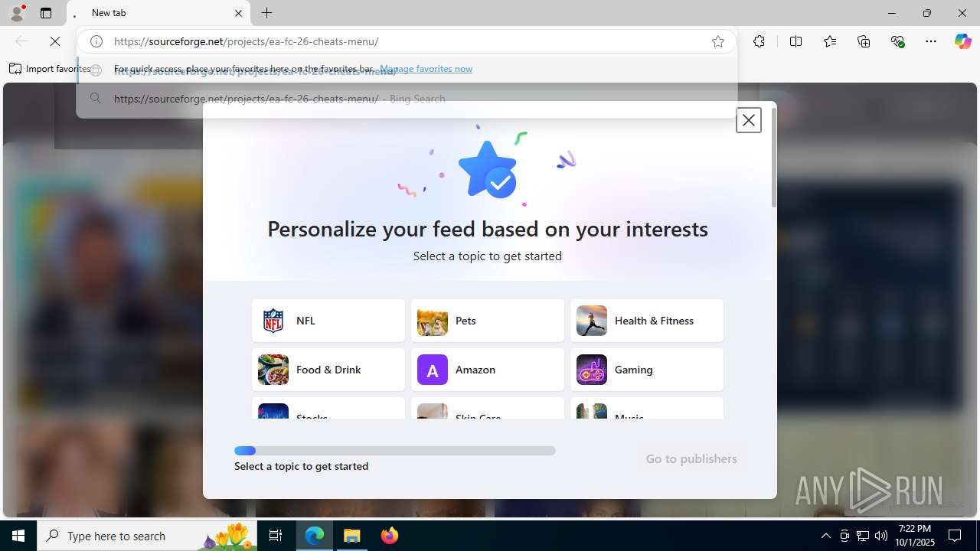Select the Gaming topic

[x=647, y=370]
